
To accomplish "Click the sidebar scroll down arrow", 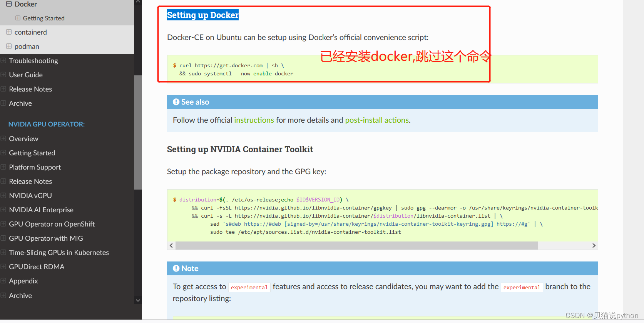I will point(138,300).
